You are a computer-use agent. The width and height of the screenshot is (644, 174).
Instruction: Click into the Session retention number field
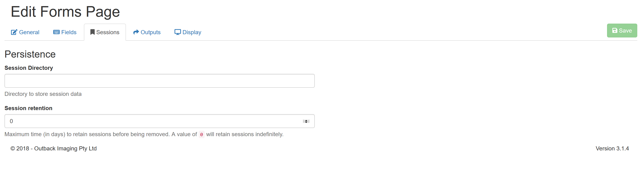[150, 121]
